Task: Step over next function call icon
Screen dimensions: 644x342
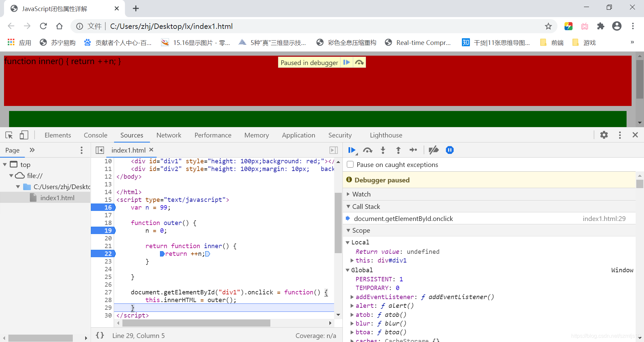Action: click(x=368, y=150)
